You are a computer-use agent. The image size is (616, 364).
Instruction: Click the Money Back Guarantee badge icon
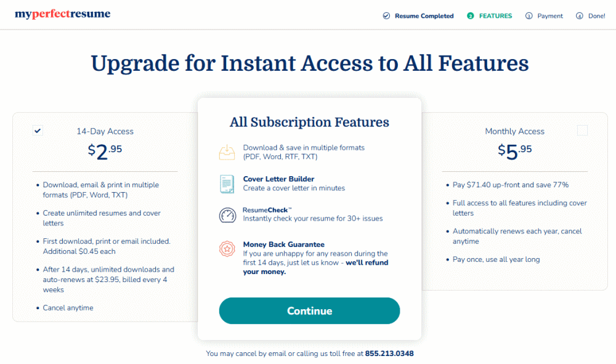click(227, 248)
